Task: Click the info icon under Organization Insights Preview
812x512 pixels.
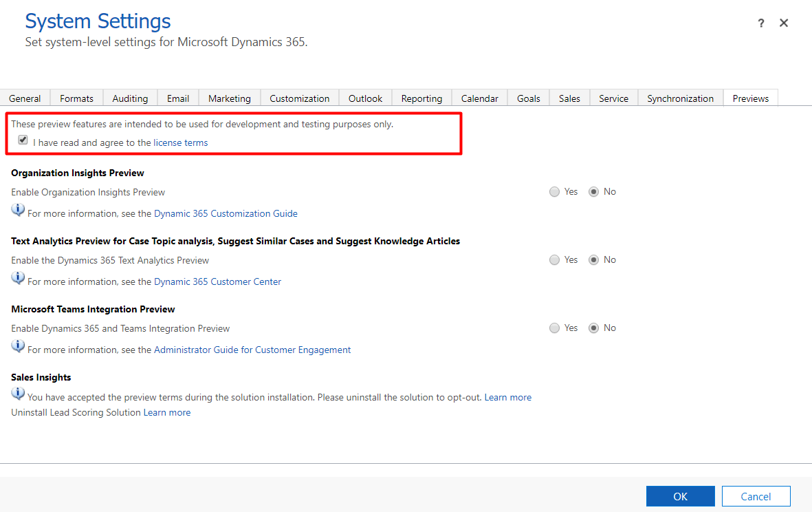Action: point(19,209)
